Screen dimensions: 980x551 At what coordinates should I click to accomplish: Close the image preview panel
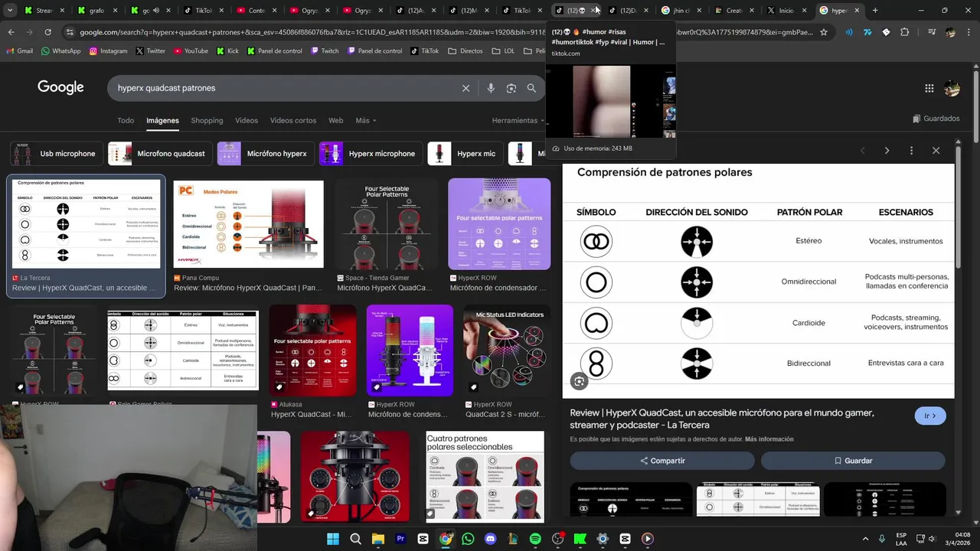(x=936, y=151)
